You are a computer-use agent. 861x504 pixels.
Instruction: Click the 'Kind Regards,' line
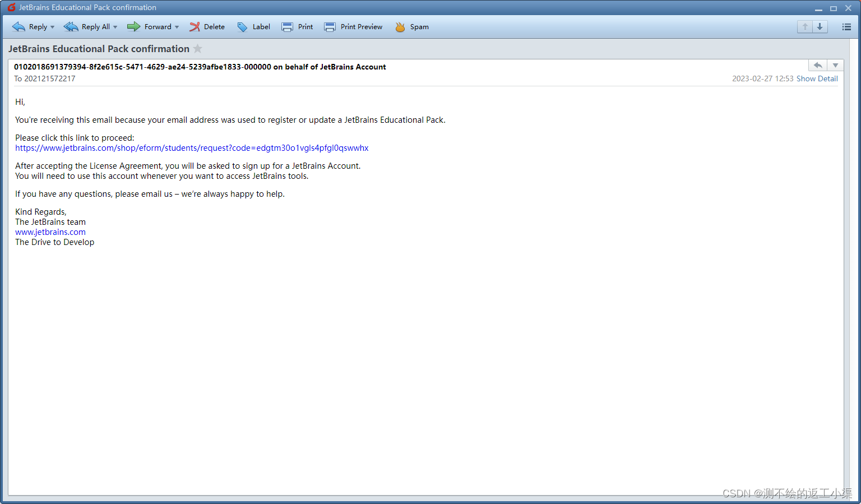41,212
